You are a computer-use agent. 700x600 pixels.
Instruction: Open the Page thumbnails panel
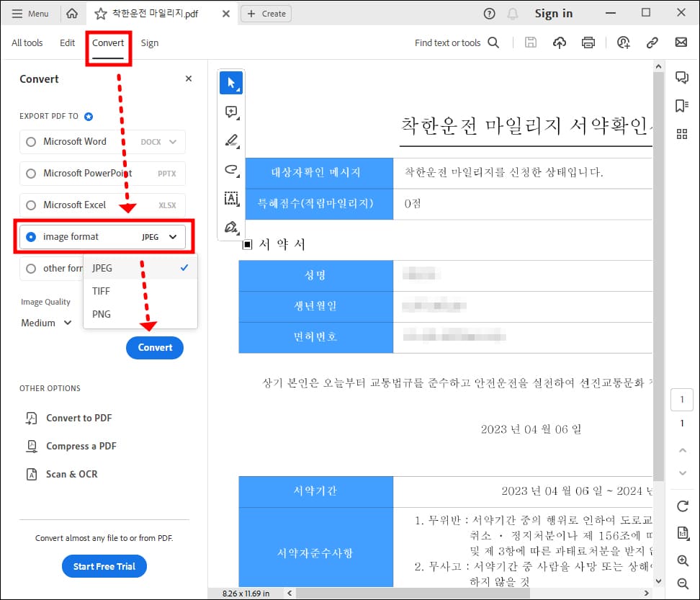(682, 133)
